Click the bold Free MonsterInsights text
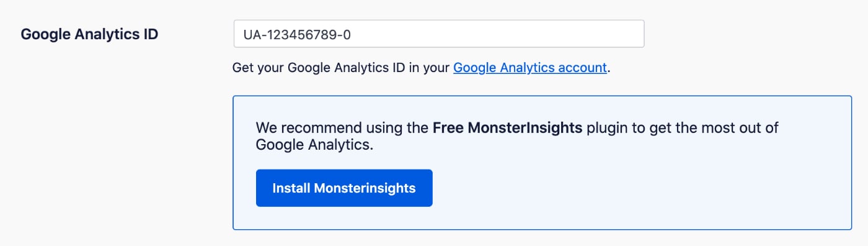Screen dimensions: 868x246 coord(507,128)
